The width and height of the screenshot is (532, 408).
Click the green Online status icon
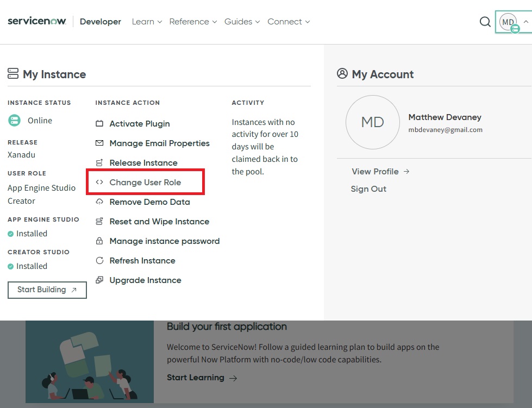coord(14,121)
